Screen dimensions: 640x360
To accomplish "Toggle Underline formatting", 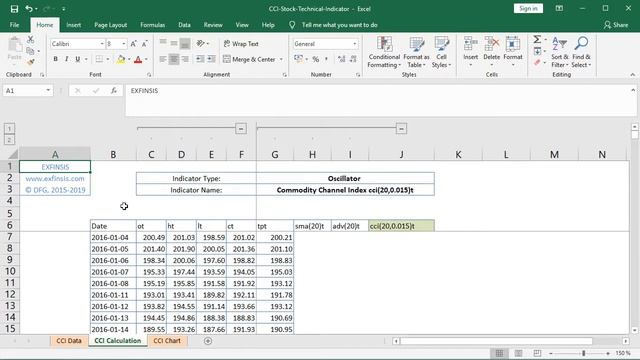I will point(78,59).
